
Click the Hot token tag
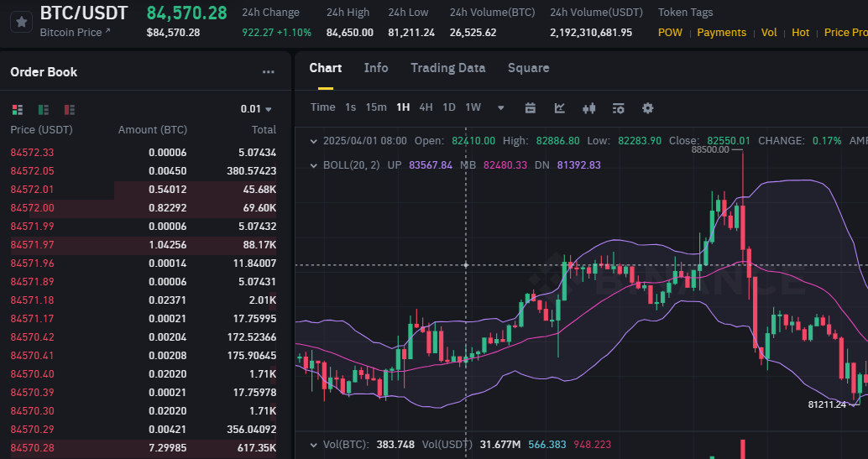click(801, 33)
